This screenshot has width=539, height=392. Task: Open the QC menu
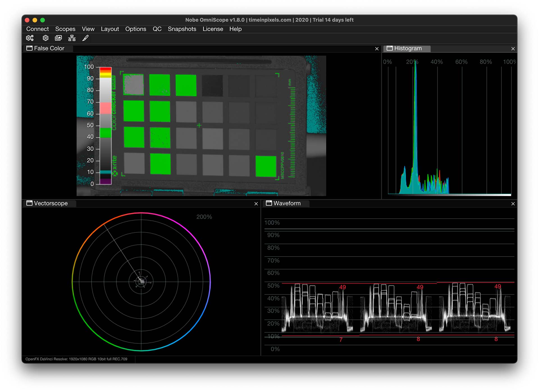click(157, 28)
